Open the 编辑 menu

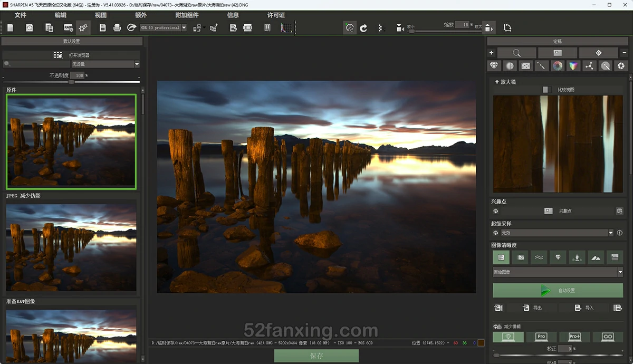pos(61,15)
